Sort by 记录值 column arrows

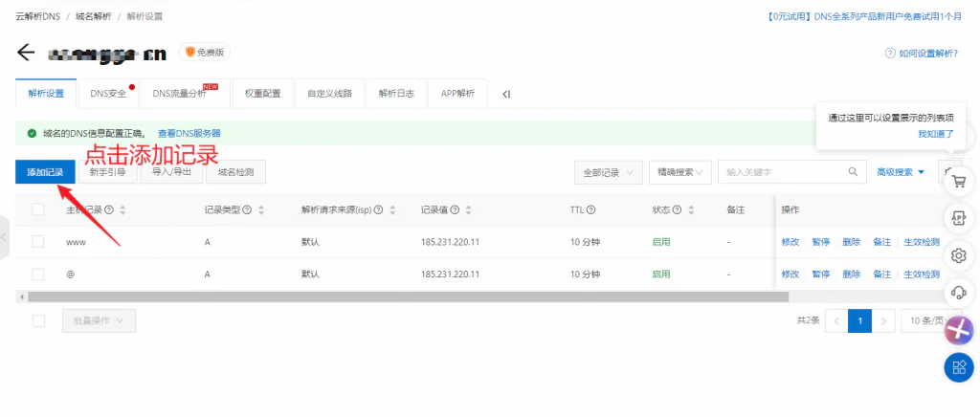[x=468, y=210]
